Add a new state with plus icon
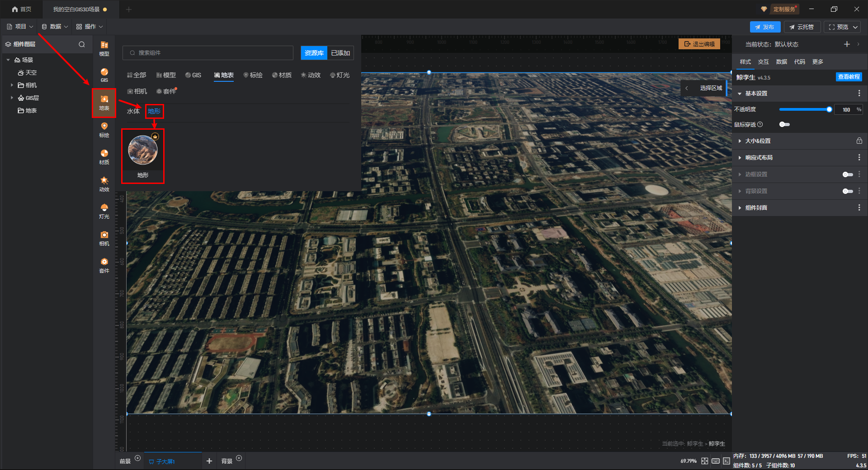This screenshot has height=470, width=868. click(x=847, y=44)
